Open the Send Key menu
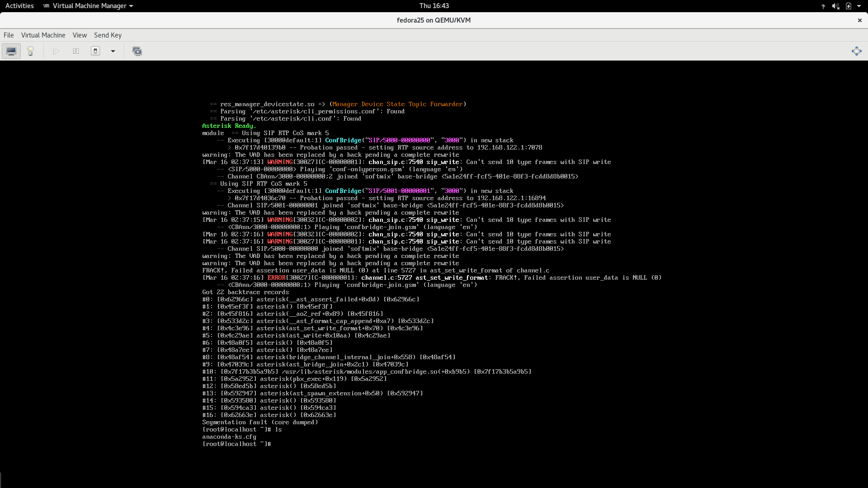The width and height of the screenshot is (868, 488). click(x=108, y=35)
